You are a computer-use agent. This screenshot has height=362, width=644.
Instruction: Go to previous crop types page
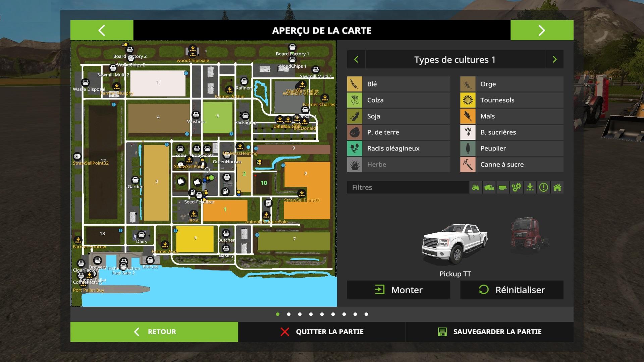point(356,60)
